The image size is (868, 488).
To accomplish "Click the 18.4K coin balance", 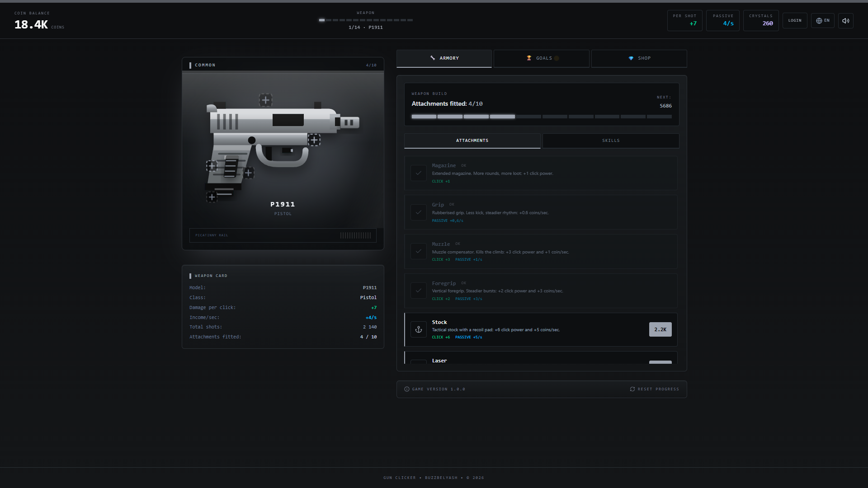I will click(31, 25).
